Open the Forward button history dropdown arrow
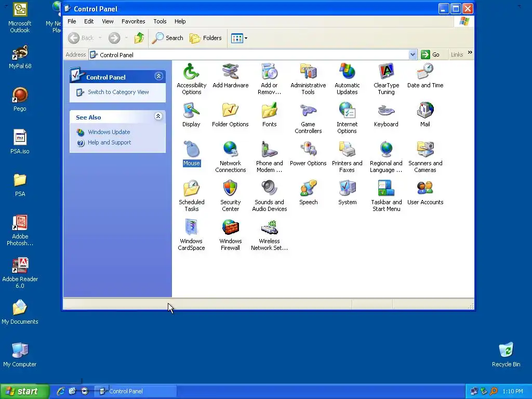The image size is (532, 399). coord(126,38)
